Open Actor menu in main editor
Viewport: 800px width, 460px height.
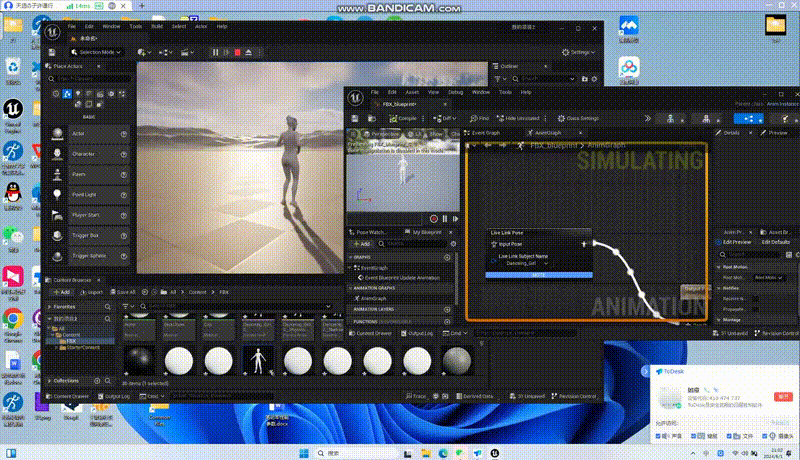[x=201, y=27]
